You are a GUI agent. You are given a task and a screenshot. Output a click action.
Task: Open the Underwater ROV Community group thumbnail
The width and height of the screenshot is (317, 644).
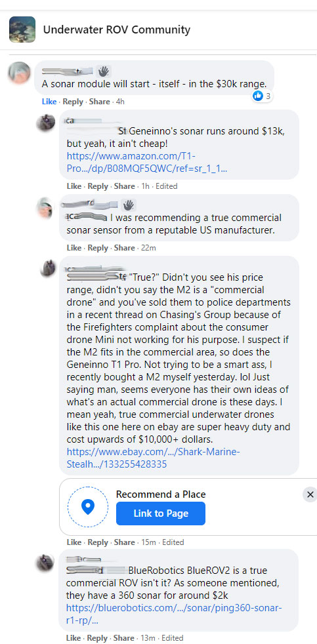tap(22, 30)
